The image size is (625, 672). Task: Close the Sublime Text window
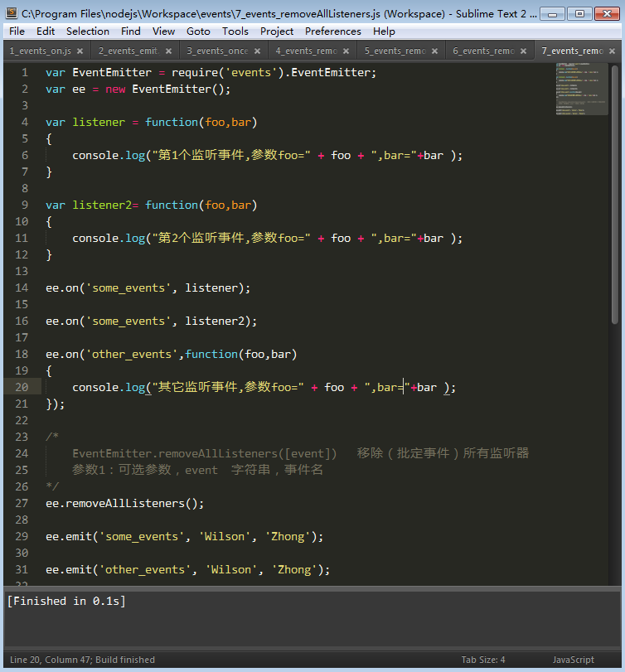607,14
